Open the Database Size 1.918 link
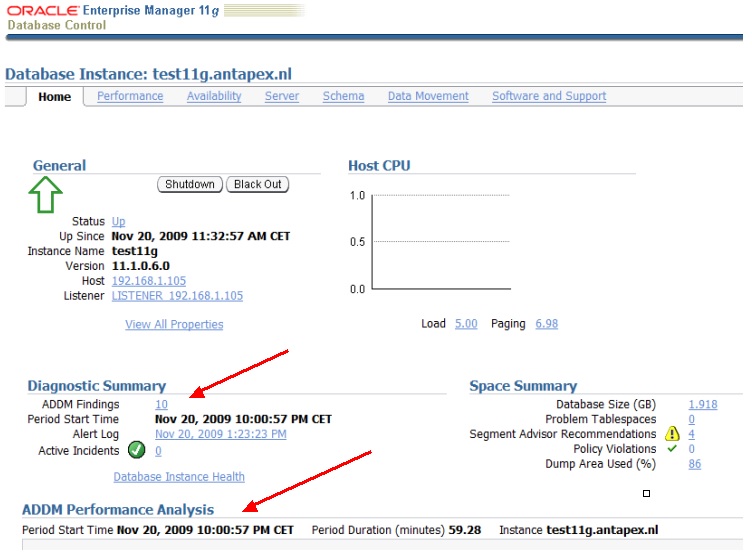The height and width of the screenshot is (557, 752). tap(702, 404)
